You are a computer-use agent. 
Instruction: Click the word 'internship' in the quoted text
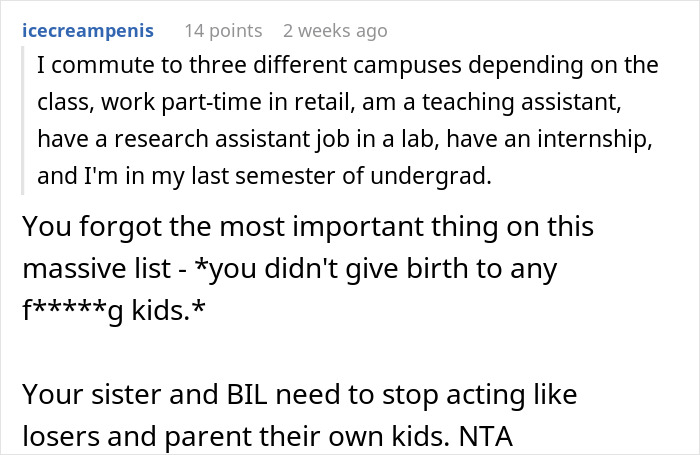(595, 139)
